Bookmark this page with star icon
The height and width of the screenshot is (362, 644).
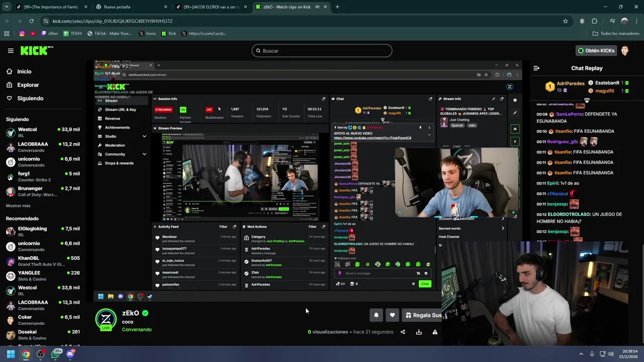pyautogui.click(x=566, y=21)
